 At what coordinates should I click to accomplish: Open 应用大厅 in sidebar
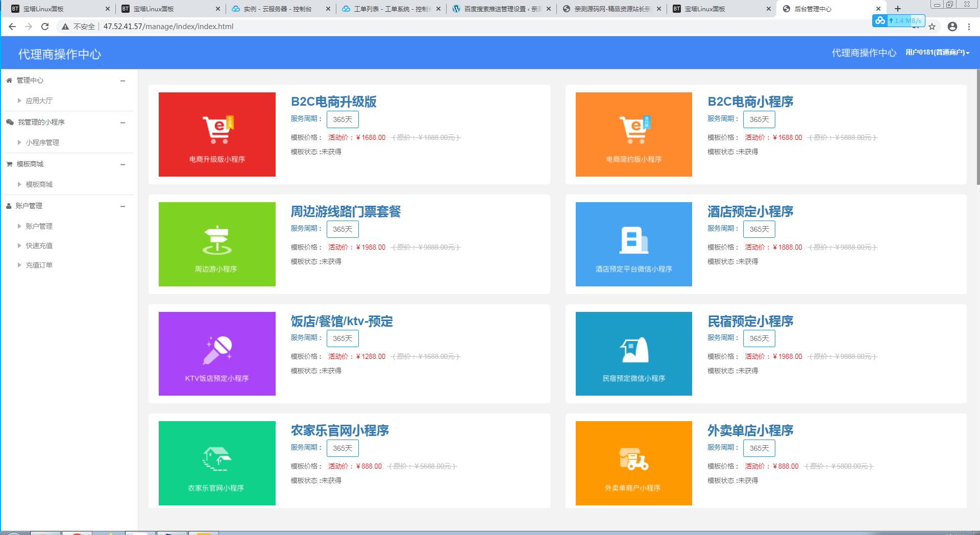pyautogui.click(x=39, y=101)
